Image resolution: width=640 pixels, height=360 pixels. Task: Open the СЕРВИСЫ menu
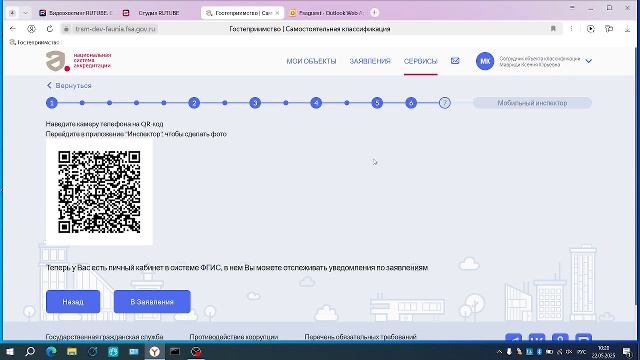[x=420, y=61]
